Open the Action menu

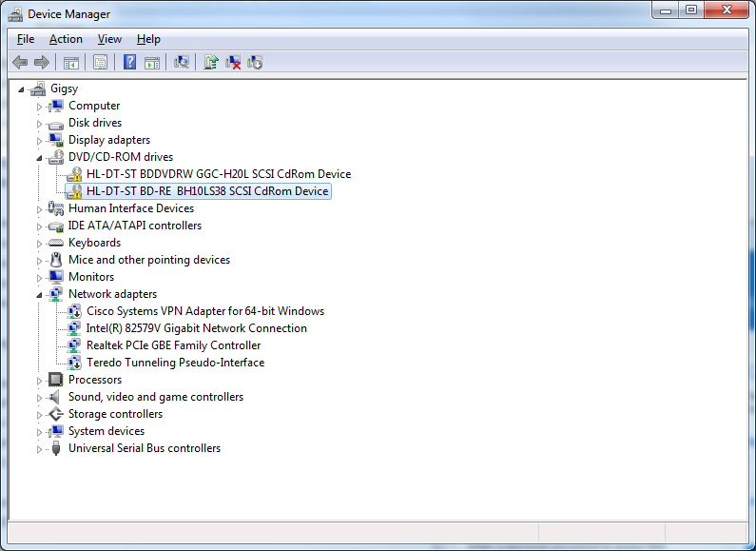66,39
